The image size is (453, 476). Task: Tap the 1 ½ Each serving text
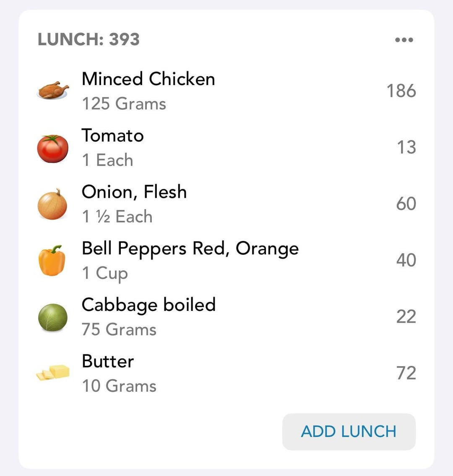[117, 217]
